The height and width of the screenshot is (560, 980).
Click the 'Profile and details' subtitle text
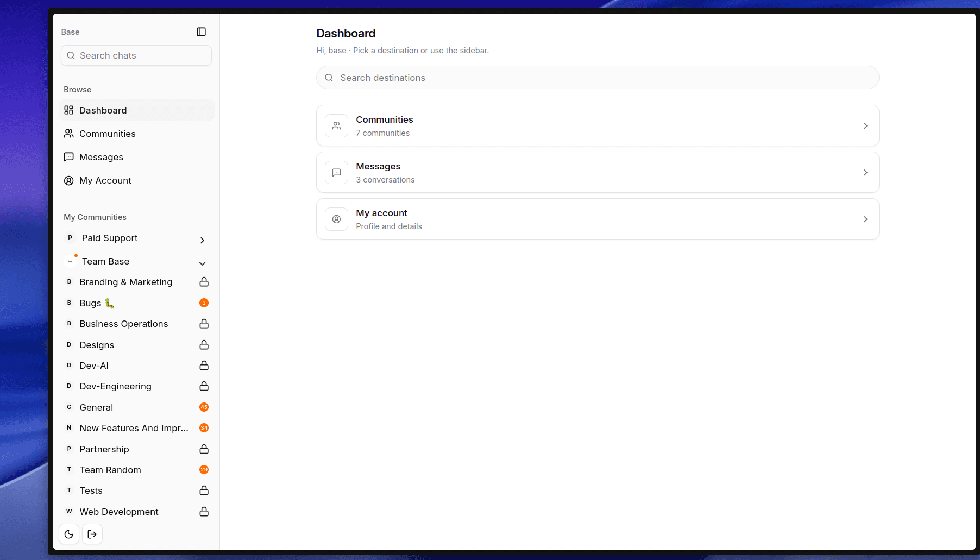(x=389, y=226)
